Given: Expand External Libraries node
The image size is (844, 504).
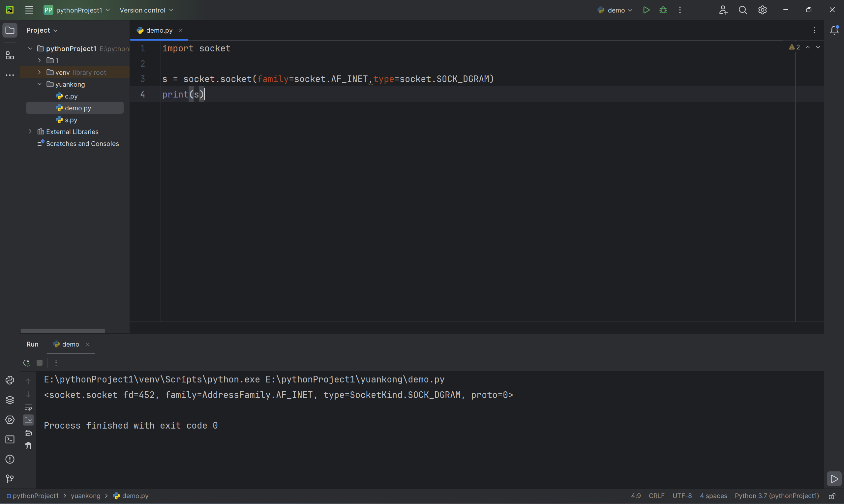Looking at the screenshot, I should (x=30, y=131).
